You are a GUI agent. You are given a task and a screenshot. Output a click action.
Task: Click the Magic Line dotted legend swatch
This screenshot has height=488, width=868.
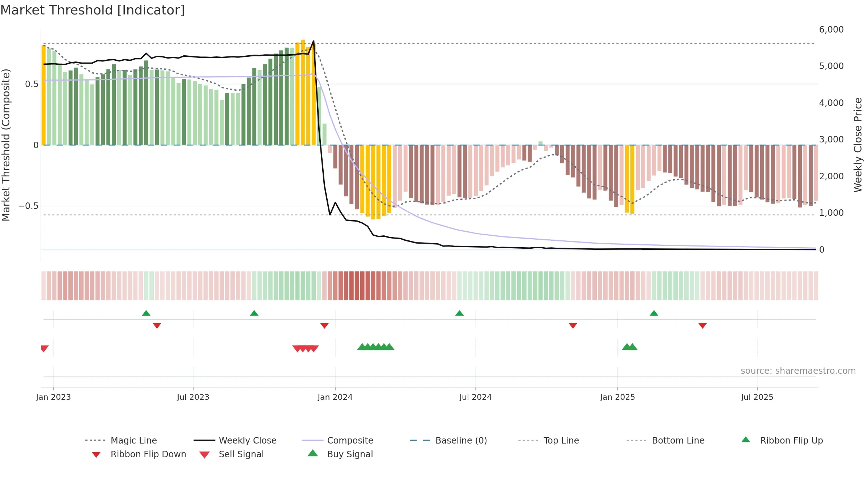point(95,440)
